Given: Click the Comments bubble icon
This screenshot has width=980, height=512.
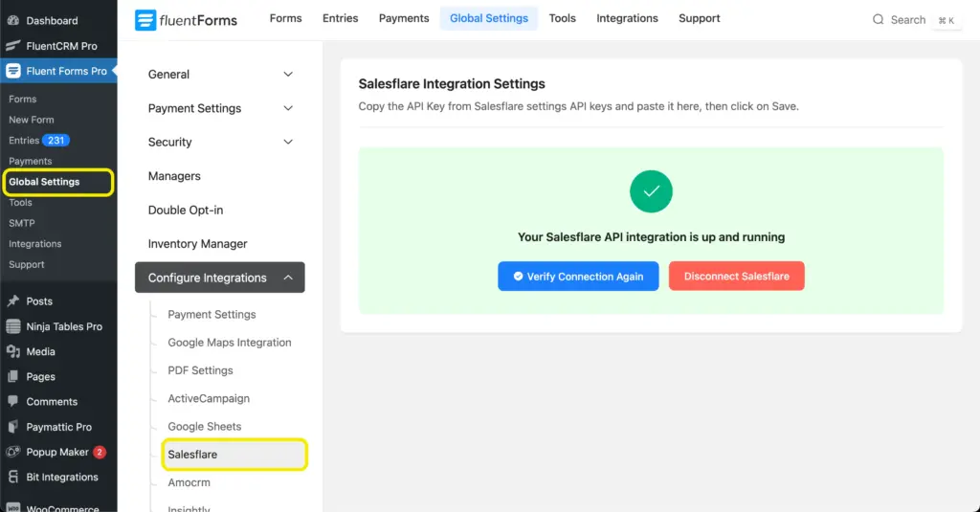Looking at the screenshot, I should 13,402.
